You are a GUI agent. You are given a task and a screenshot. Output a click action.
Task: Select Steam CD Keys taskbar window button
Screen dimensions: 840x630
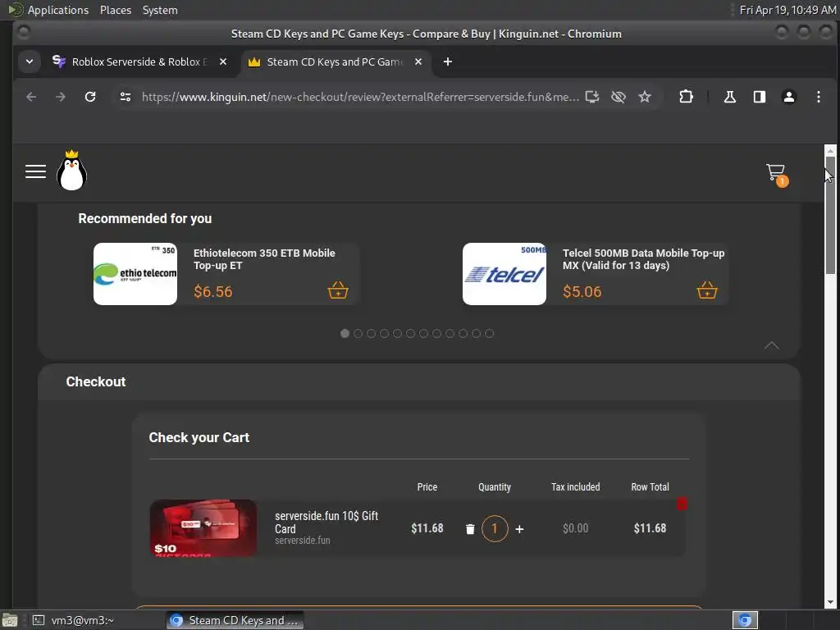pyautogui.click(x=235, y=620)
